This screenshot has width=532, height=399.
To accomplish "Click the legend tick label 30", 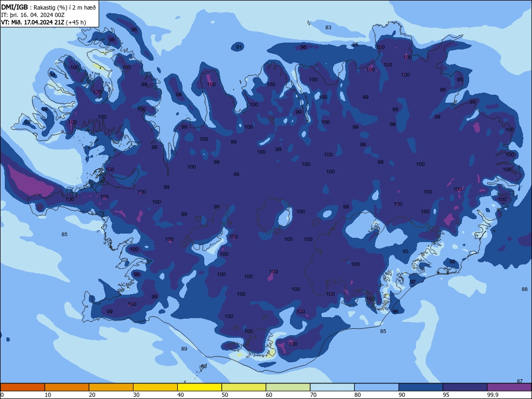I will [136, 395].
